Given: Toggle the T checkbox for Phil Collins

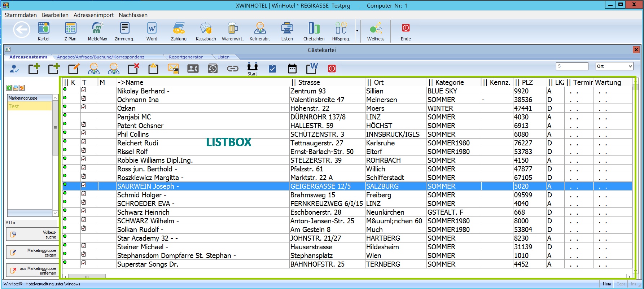Looking at the screenshot, I should pos(84,133).
